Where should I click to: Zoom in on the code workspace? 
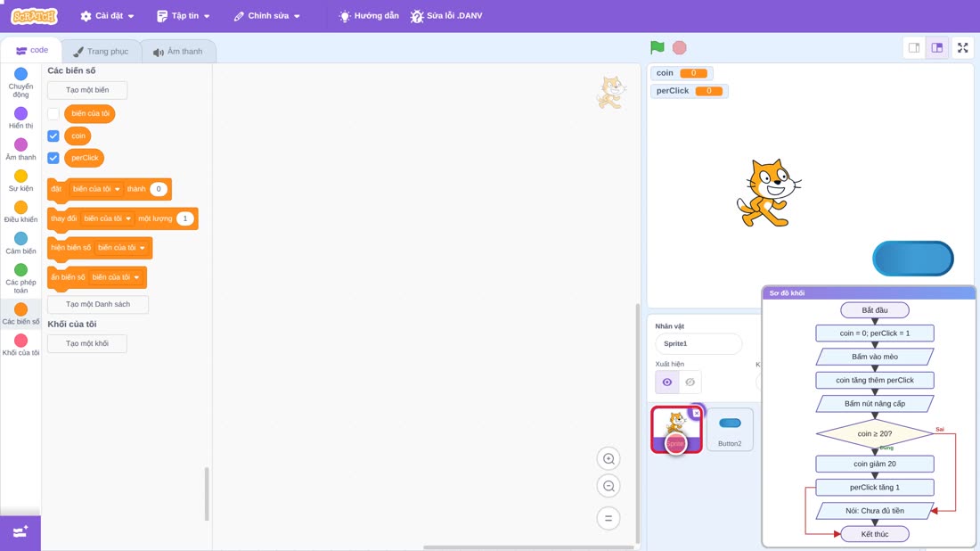tap(608, 458)
